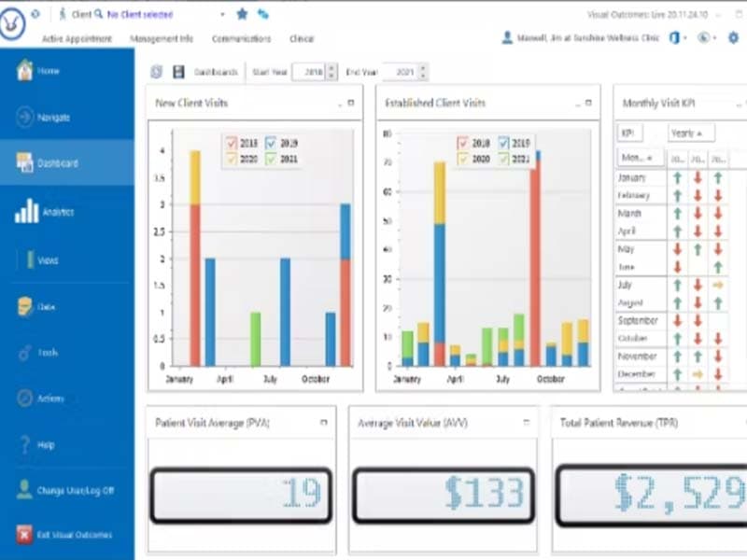Toggle 2019 checkbox in Established Client Visits
The height and width of the screenshot is (560, 747).
point(503,143)
